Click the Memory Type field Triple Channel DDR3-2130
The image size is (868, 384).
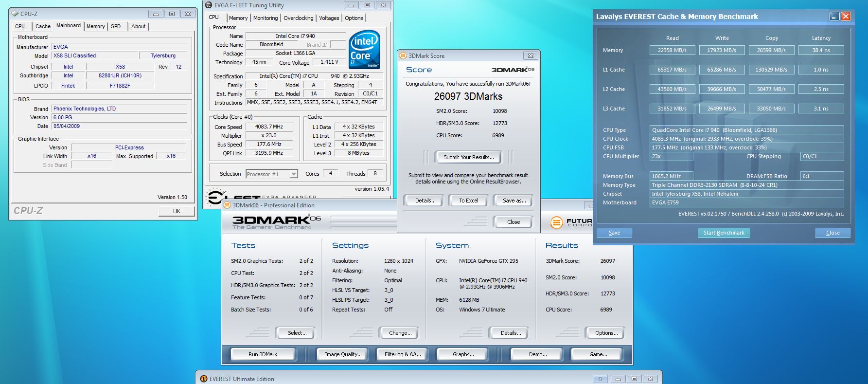pos(747,185)
